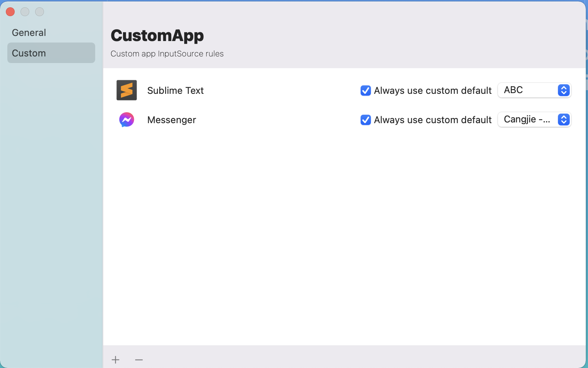Click the blue arrows on the Cangjie selector

563,120
